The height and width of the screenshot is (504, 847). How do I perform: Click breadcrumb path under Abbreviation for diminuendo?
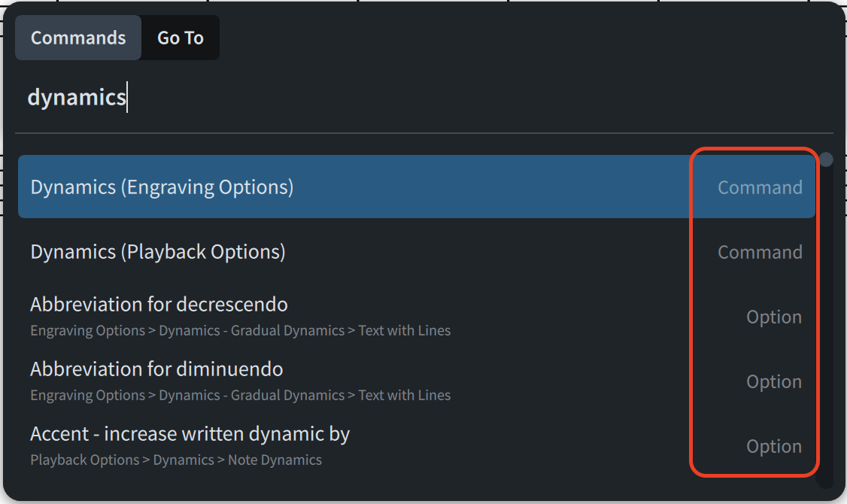pos(241,395)
